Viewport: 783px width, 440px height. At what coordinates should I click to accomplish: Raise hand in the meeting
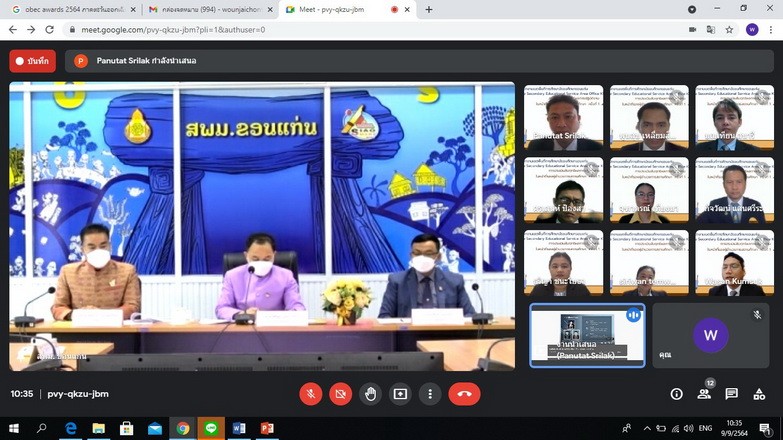click(x=371, y=394)
